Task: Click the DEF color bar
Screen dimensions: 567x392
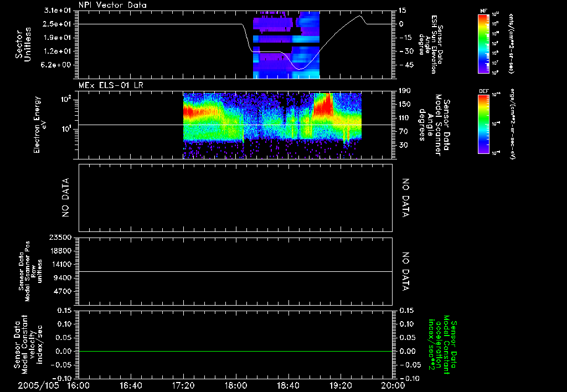Action: tap(484, 124)
